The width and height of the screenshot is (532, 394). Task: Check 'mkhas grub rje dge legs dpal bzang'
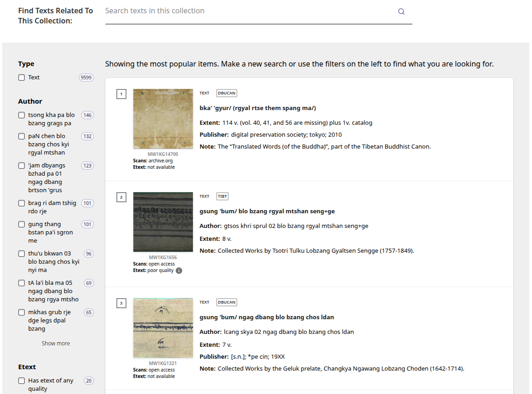pyautogui.click(x=21, y=312)
